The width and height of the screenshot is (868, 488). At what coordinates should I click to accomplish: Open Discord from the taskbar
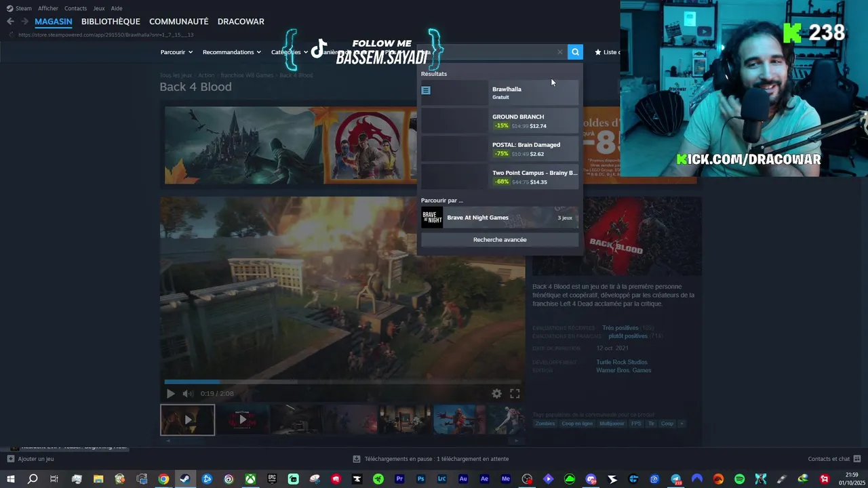pos(591,479)
